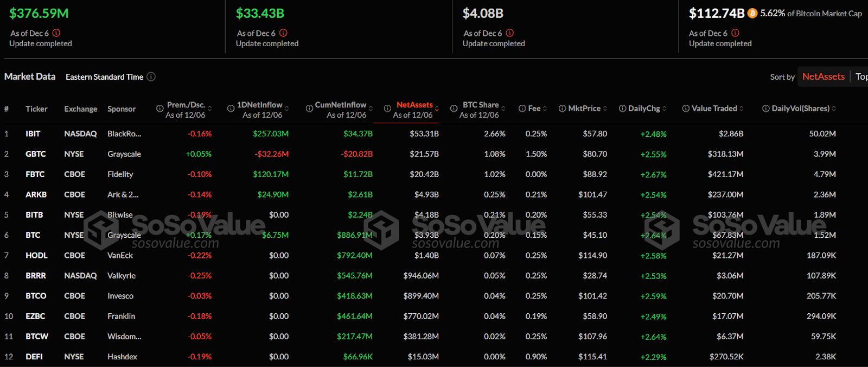Click info icon before MktPrice header
The image size is (868, 367).
click(x=562, y=109)
